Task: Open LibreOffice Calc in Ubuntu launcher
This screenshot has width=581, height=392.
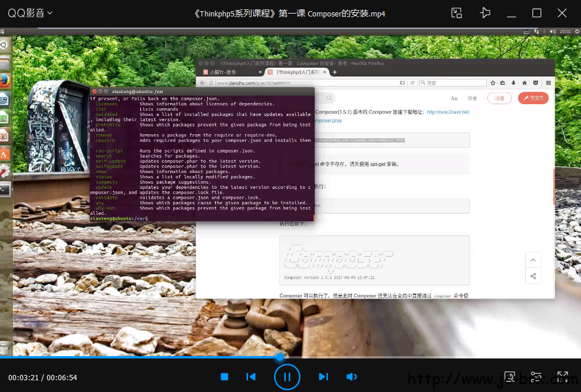Action: pos(5,118)
